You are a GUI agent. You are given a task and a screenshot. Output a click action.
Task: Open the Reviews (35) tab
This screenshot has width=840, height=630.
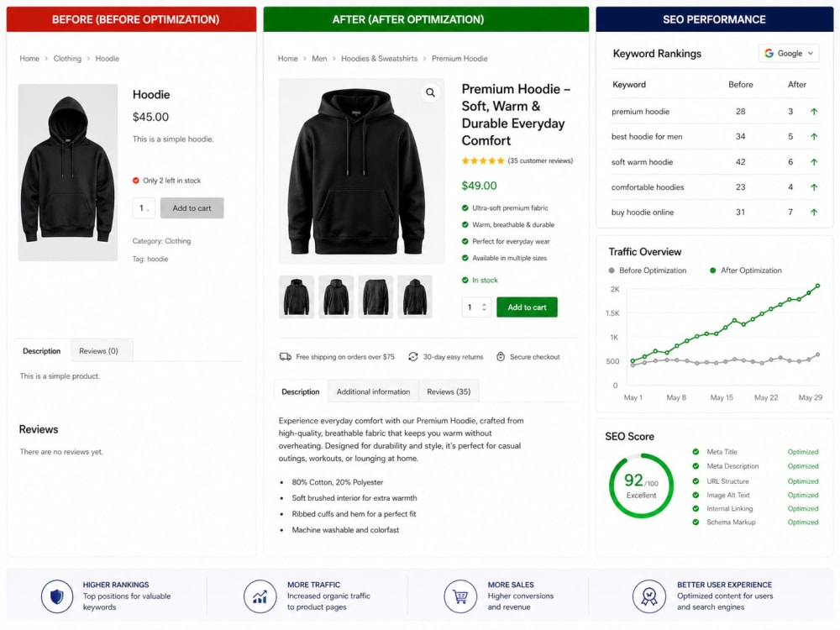pyautogui.click(x=449, y=391)
